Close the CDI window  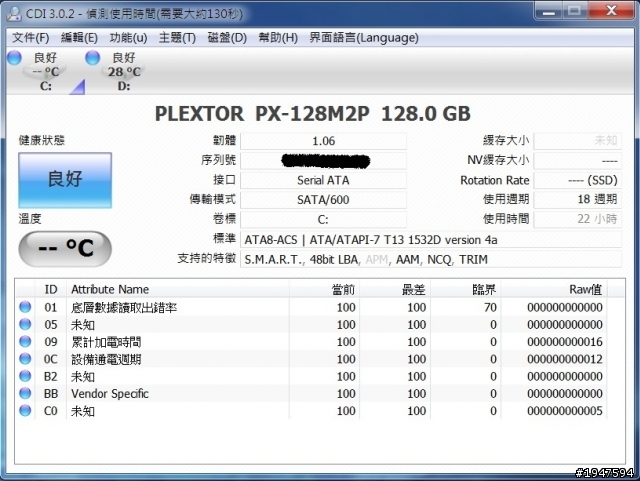tap(611, 11)
